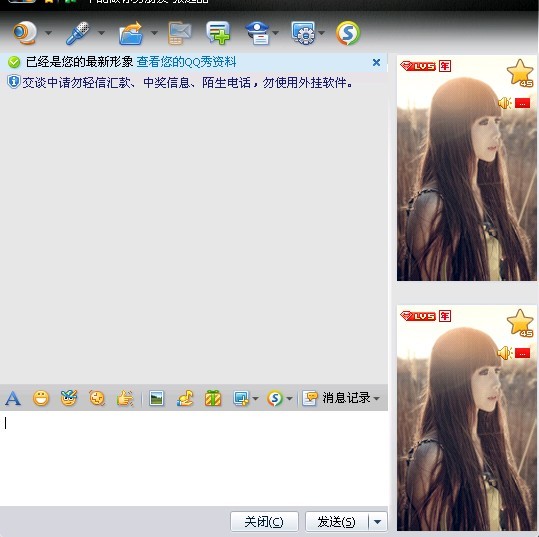The height and width of the screenshot is (537, 539).
Task: Click the message input text box
Action: click(x=194, y=458)
